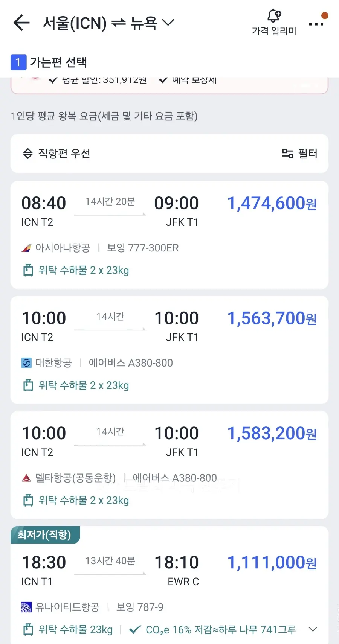The image size is (339, 644).
Task: Tap the 유나이티드항공 airline logo
Action: click(x=26, y=607)
